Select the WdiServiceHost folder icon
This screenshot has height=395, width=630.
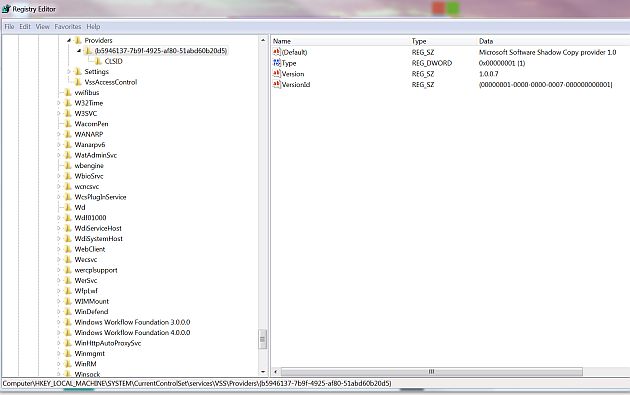tap(68, 228)
